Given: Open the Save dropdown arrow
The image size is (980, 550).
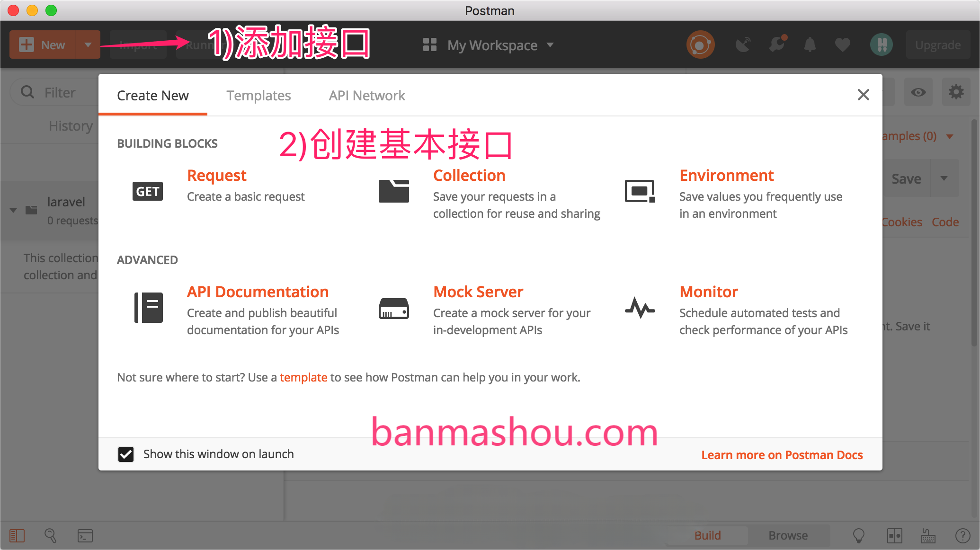Looking at the screenshot, I should click(944, 178).
